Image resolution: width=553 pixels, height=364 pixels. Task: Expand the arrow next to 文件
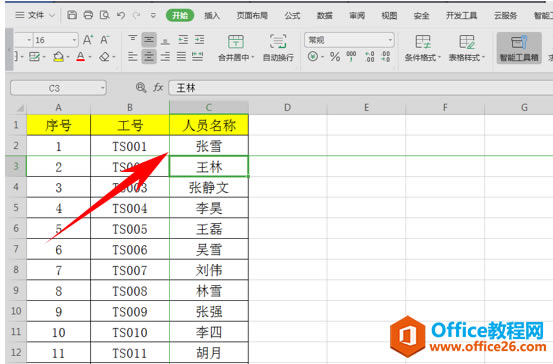[x=52, y=15]
